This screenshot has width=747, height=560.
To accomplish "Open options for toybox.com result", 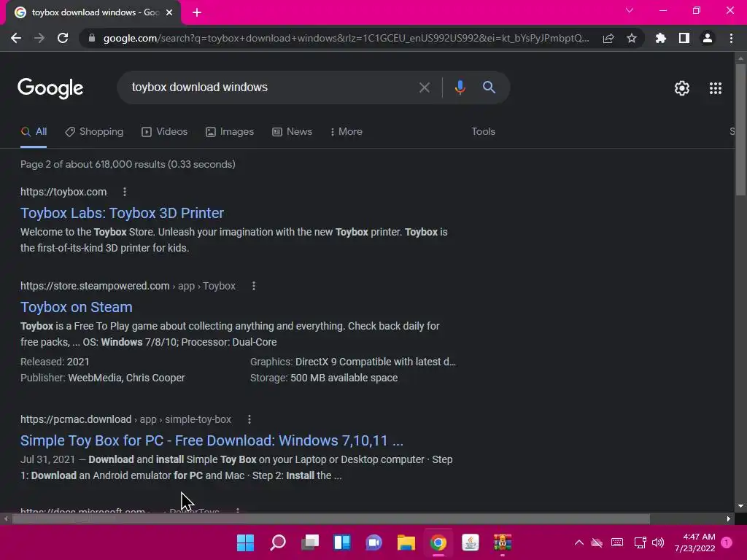I will (125, 192).
